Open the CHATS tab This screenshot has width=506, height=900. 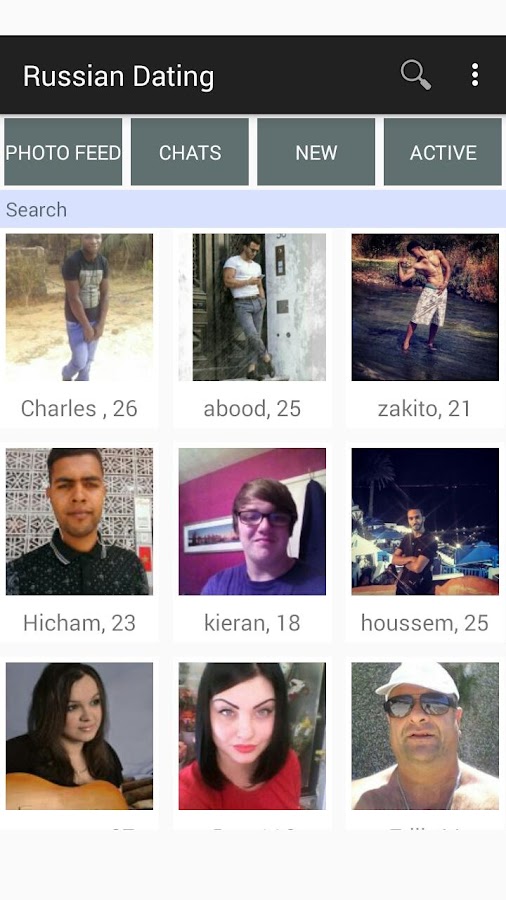[x=190, y=152]
